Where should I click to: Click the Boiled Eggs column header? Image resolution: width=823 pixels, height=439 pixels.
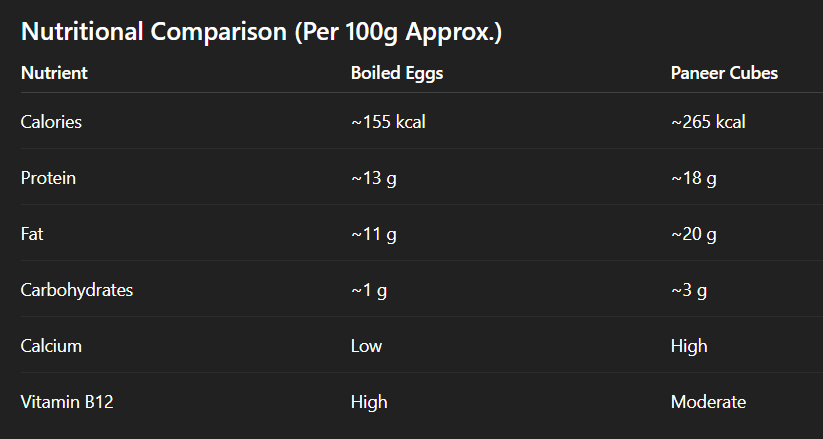click(397, 73)
